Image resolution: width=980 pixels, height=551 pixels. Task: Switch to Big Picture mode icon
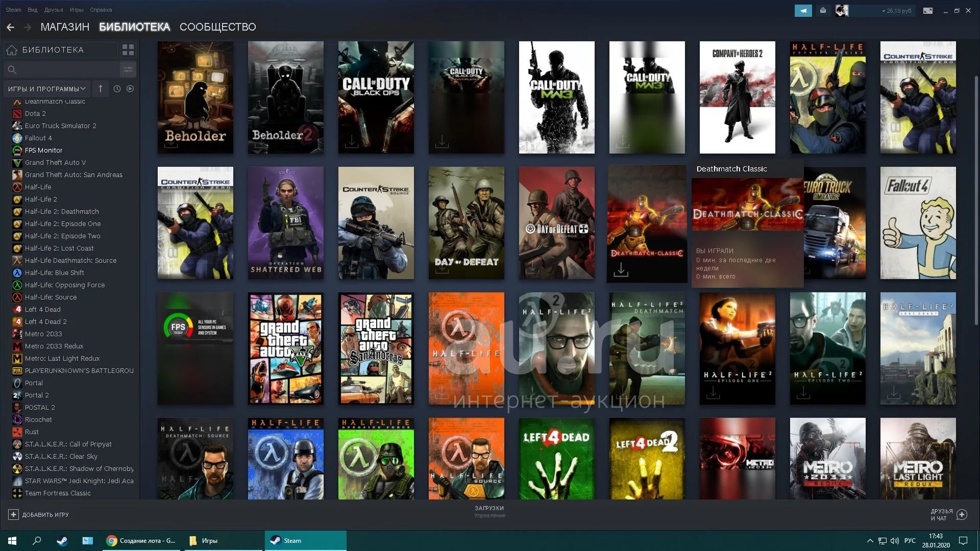[928, 11]
